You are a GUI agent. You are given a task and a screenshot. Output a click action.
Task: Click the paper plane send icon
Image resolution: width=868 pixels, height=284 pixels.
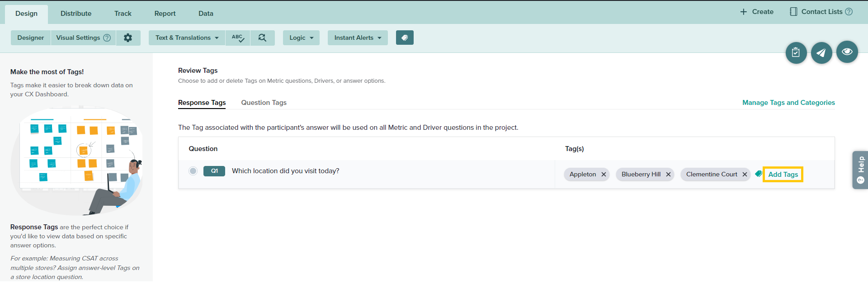[821, 53]
